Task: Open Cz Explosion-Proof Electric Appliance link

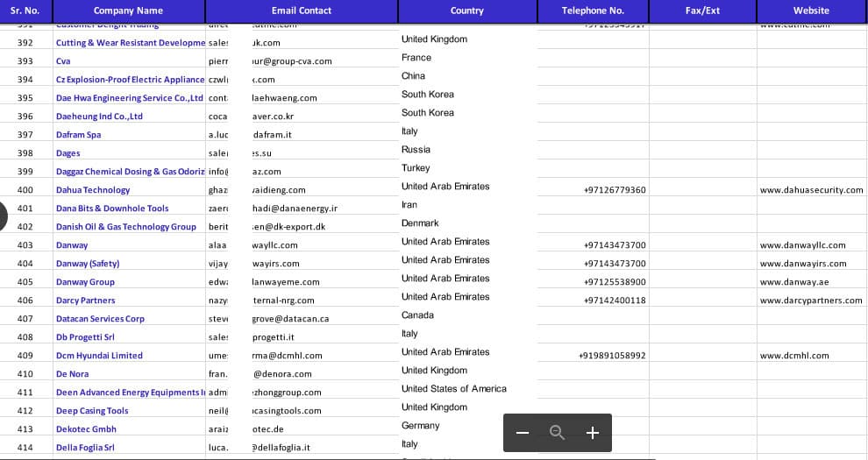Action: [130, 80]
